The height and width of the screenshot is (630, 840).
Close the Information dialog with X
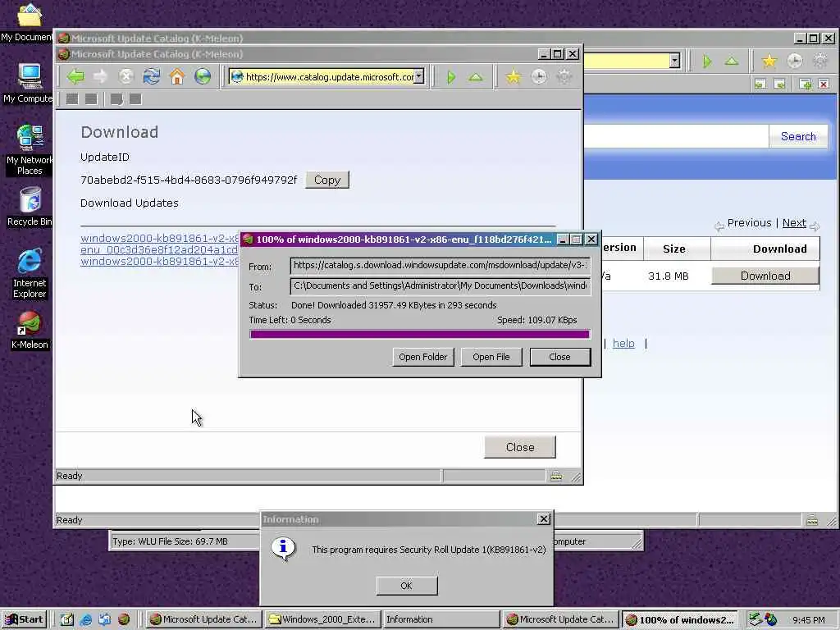click(543, 518)
